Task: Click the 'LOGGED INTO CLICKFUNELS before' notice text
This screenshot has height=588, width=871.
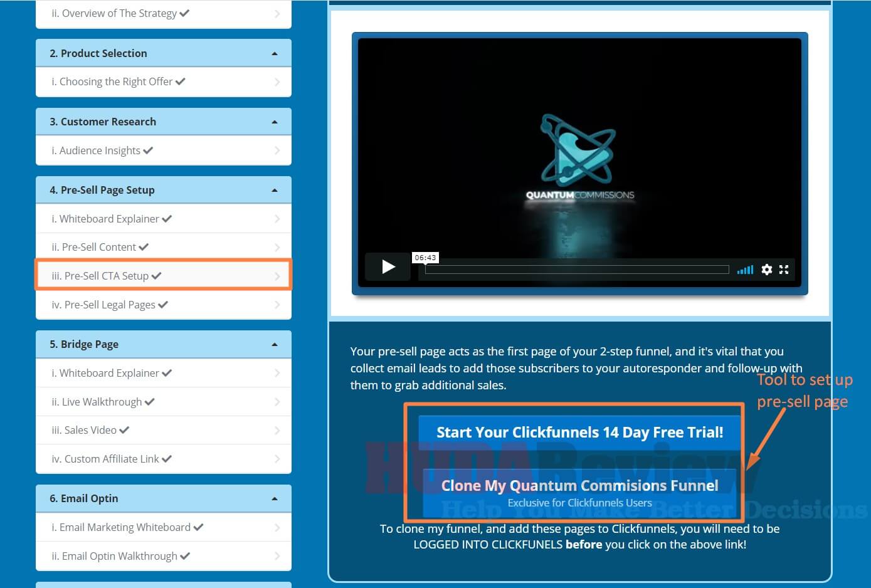Action: click(508, 544)
